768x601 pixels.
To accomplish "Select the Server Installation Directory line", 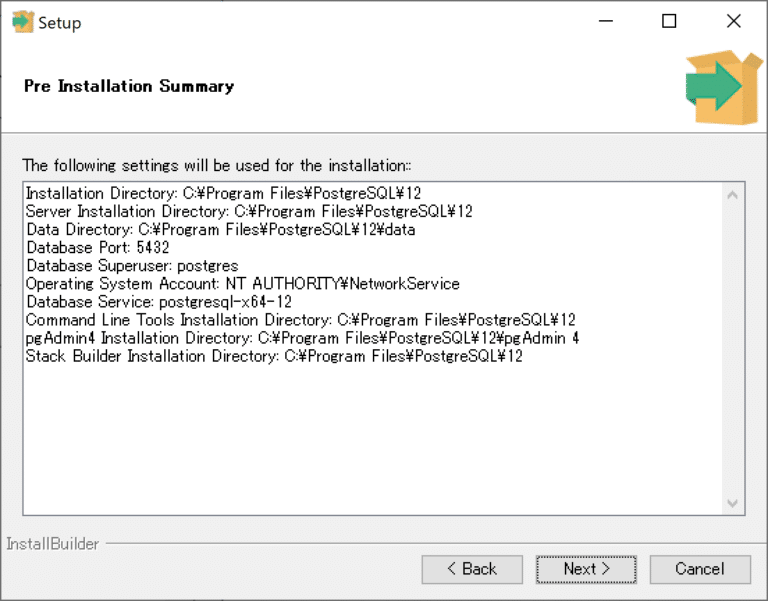I will click(x=249, y=212).
